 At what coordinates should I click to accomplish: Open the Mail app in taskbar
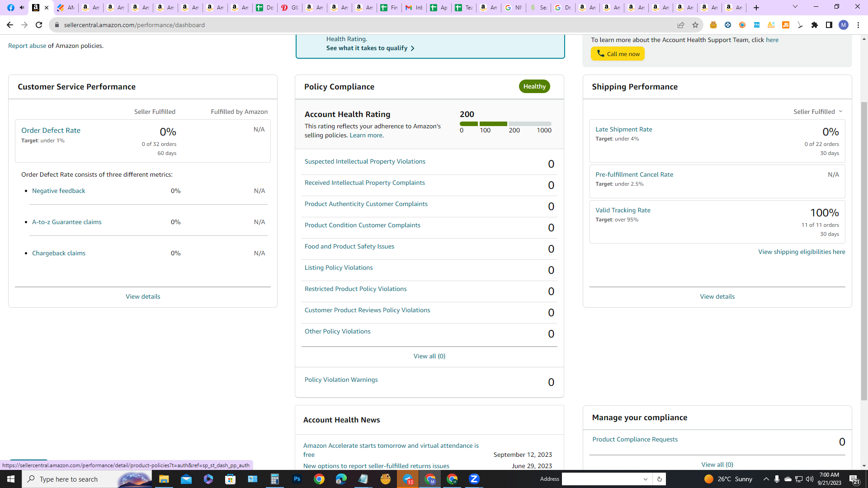point(186,479)
